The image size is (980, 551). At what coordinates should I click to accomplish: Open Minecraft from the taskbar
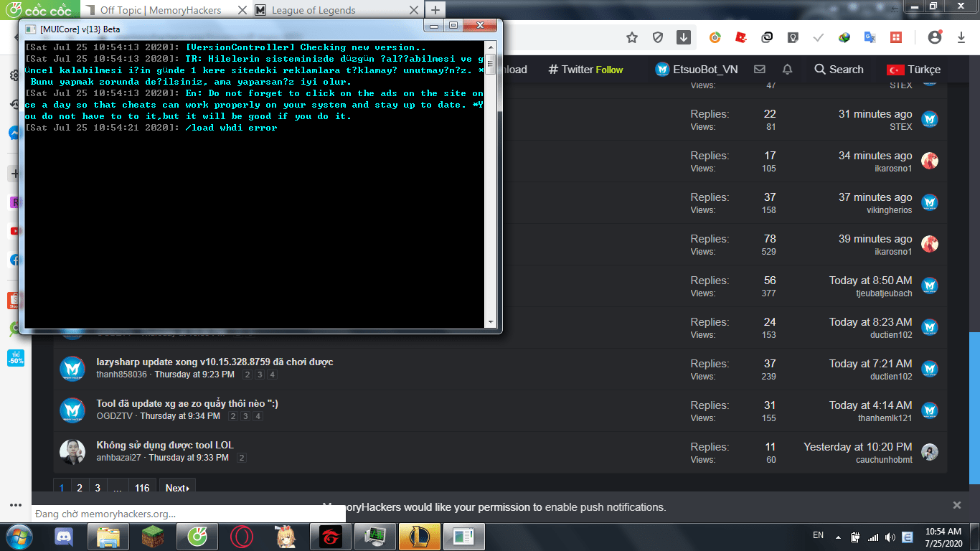(153, 537)
